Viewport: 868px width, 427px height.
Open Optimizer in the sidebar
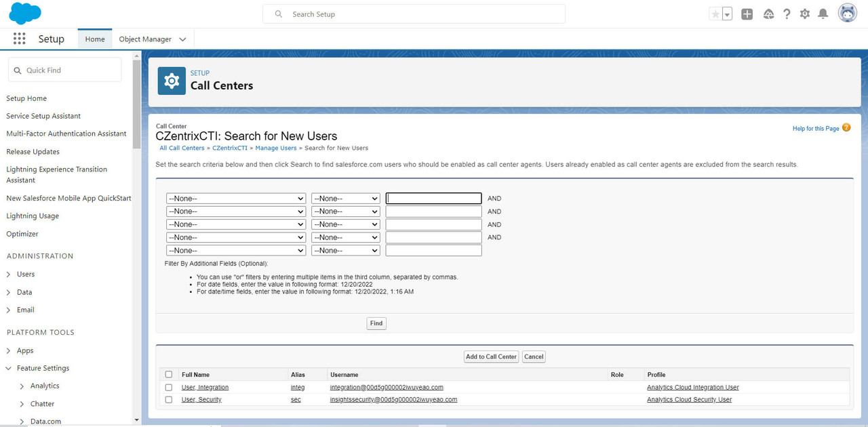tap(22, 234)
